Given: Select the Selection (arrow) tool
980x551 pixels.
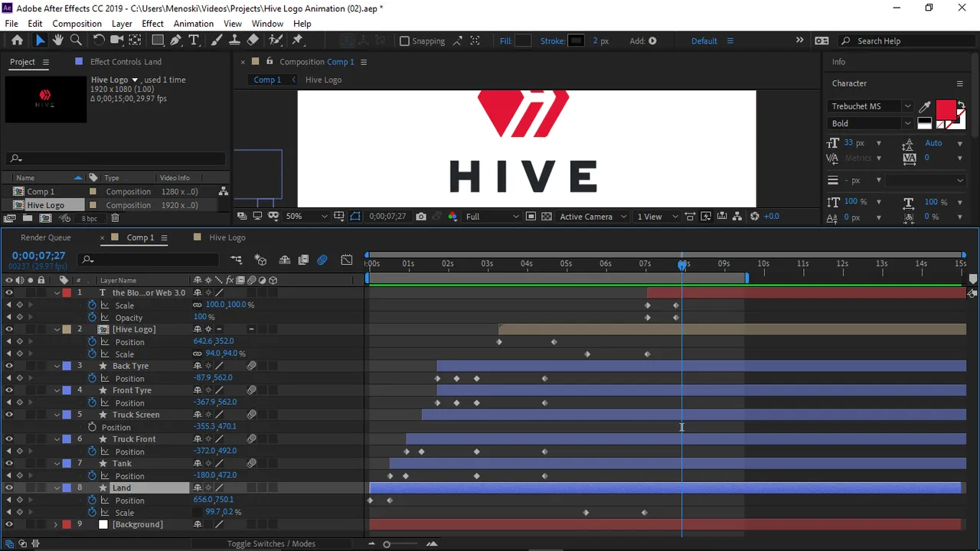Looking at the screenshot, I should pos(41,41).
